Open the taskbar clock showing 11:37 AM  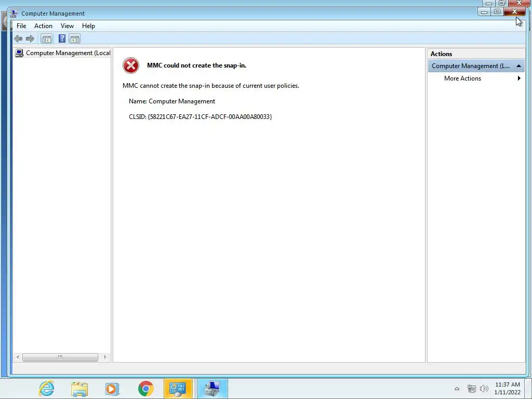507,389
